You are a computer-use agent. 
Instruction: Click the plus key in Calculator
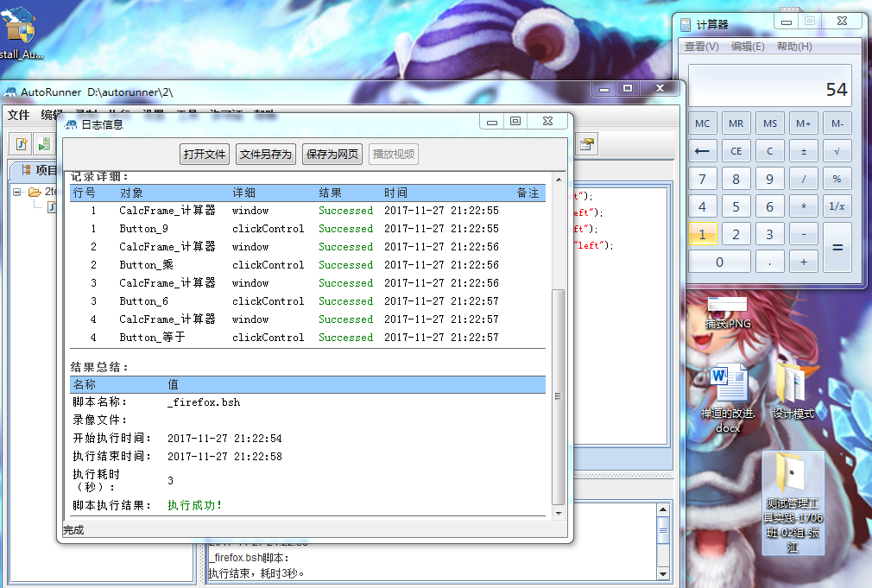[804, 262]
